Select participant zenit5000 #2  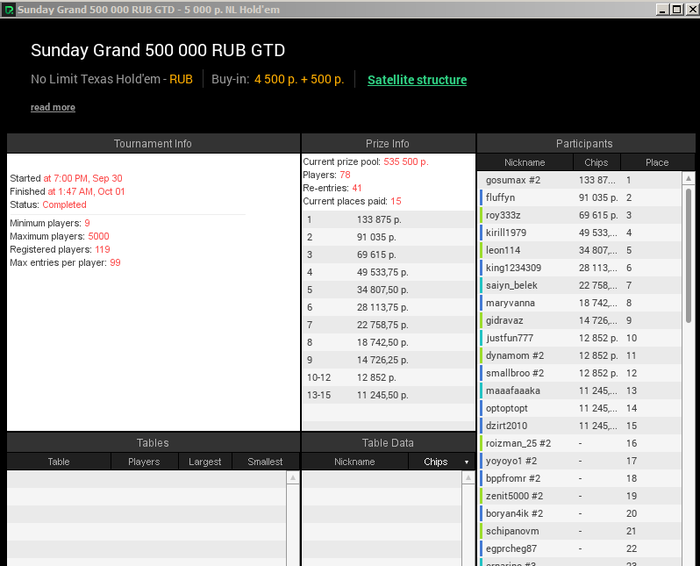click(579, 496)
